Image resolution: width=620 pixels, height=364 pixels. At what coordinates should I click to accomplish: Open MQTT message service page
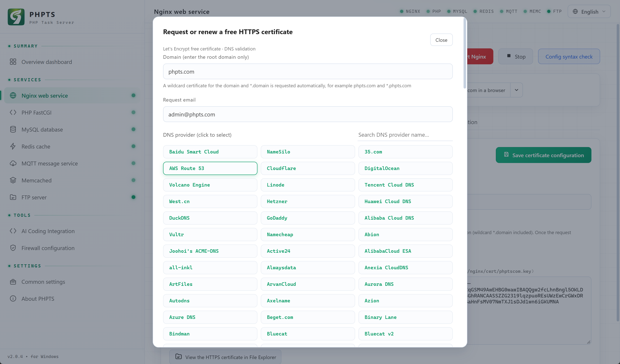72,163
